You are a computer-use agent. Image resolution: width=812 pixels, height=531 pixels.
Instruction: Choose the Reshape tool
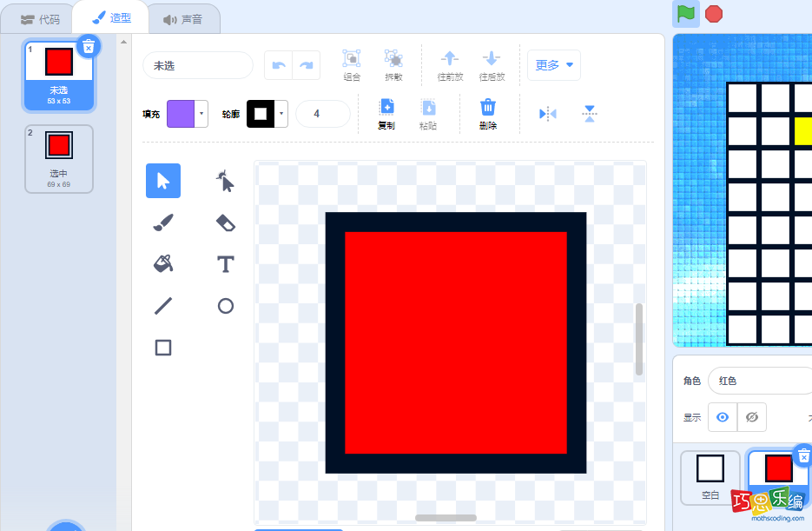tap(226, 181)
